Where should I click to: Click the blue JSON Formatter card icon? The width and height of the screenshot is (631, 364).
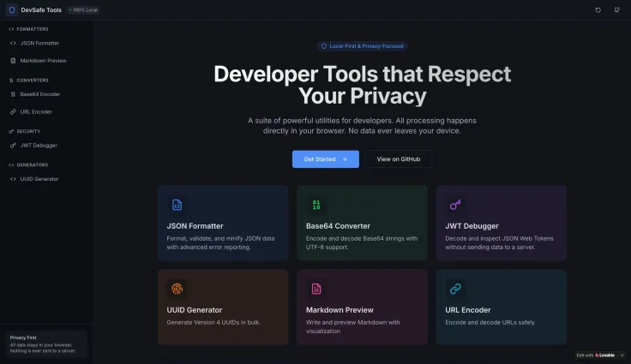[177, 205]
